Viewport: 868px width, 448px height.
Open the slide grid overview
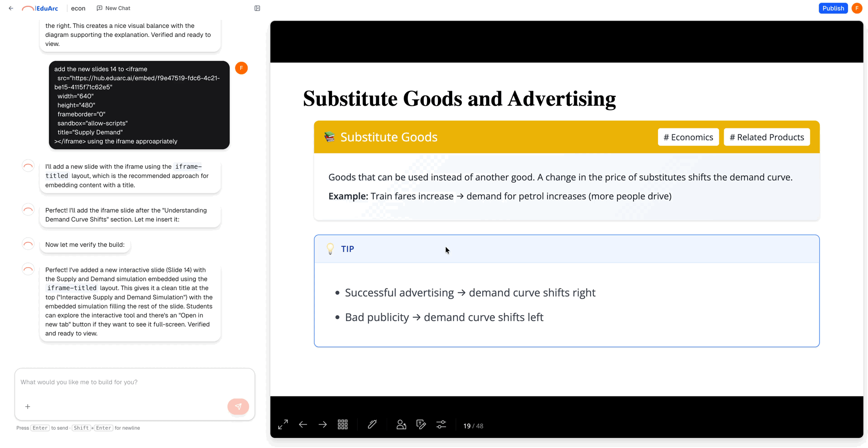pyautogui.click(x=342, y=425)
